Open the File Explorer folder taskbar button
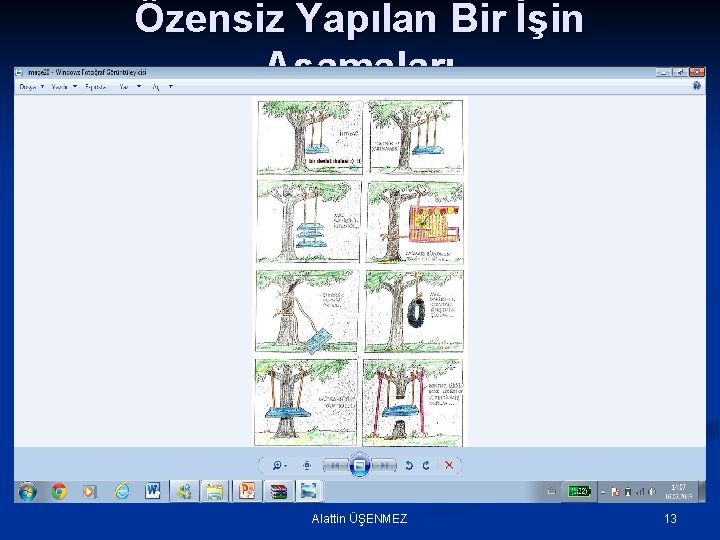 pos(214,492)
